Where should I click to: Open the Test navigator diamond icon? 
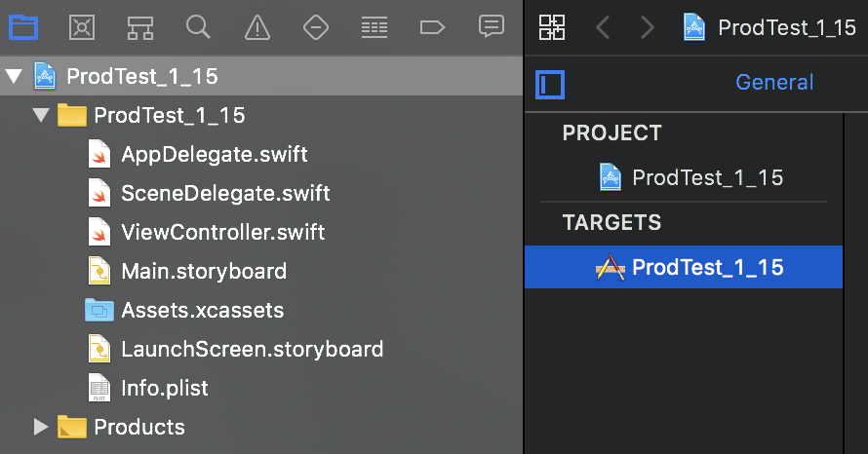point(316,27)
